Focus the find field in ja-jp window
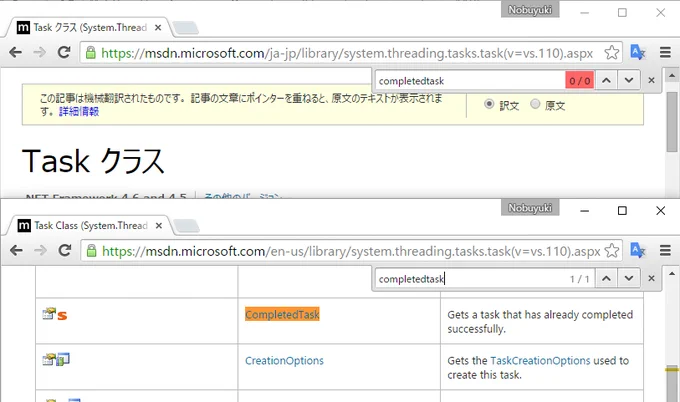This screenshot has width=680, height=402. 470,81
